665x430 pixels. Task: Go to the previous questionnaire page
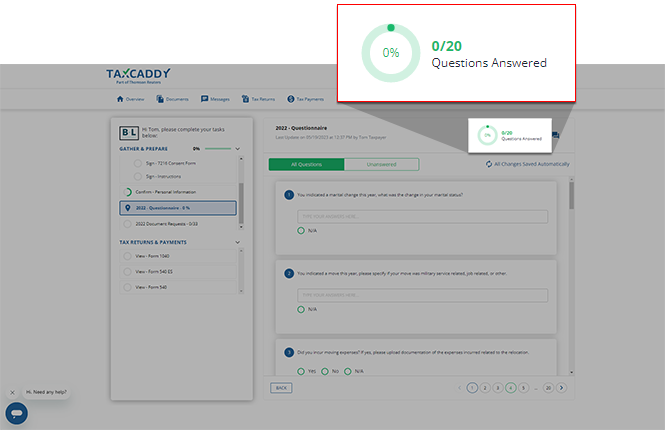pos(459,388)
